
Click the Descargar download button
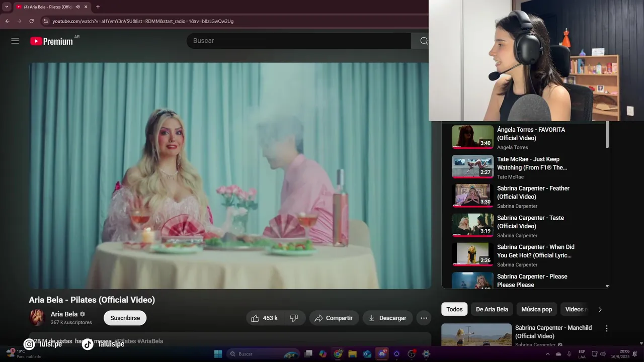click(387, 318)
